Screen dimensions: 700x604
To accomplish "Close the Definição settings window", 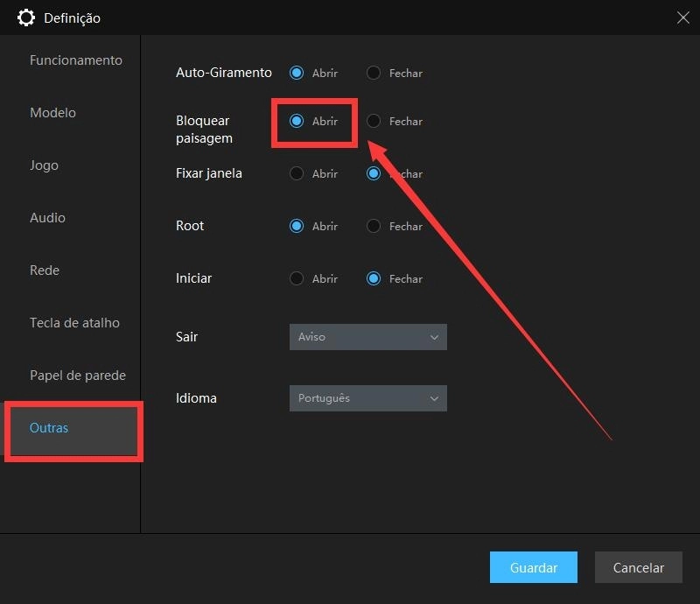I will click(682, 17).
